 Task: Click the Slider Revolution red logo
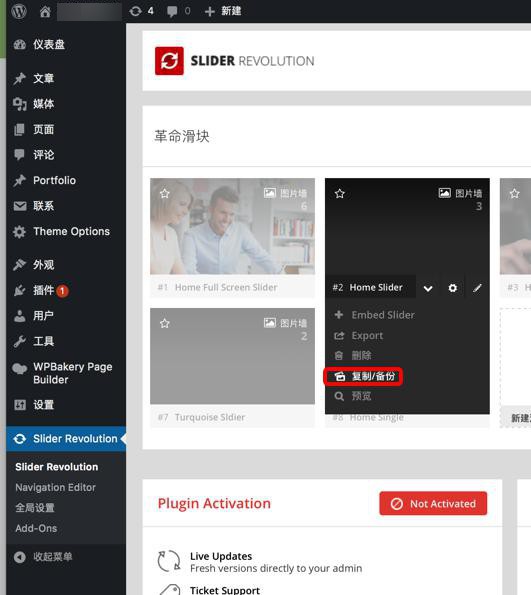(x=169, y=61)
